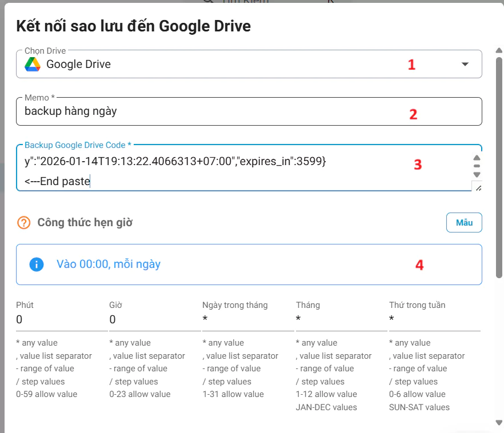Click the 'Vào 00:00, mỗi ngày' schedule text

(109, 264)
